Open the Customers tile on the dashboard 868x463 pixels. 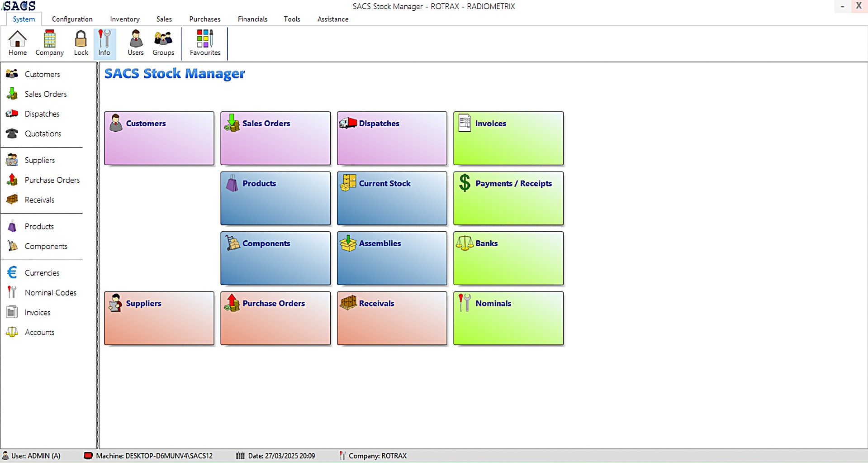(159, 138)
